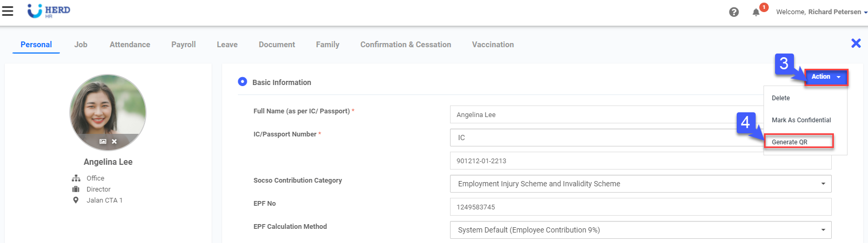The width and height of the screenshot is (868, 243).
Task: Upload new profile photo image icon
Action: click(x=103, y=142)
